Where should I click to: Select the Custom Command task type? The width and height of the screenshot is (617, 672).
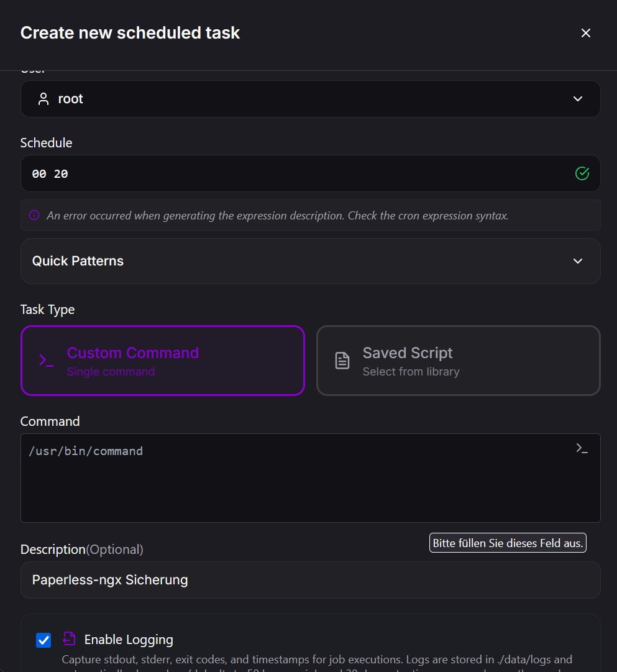[163, 361]
